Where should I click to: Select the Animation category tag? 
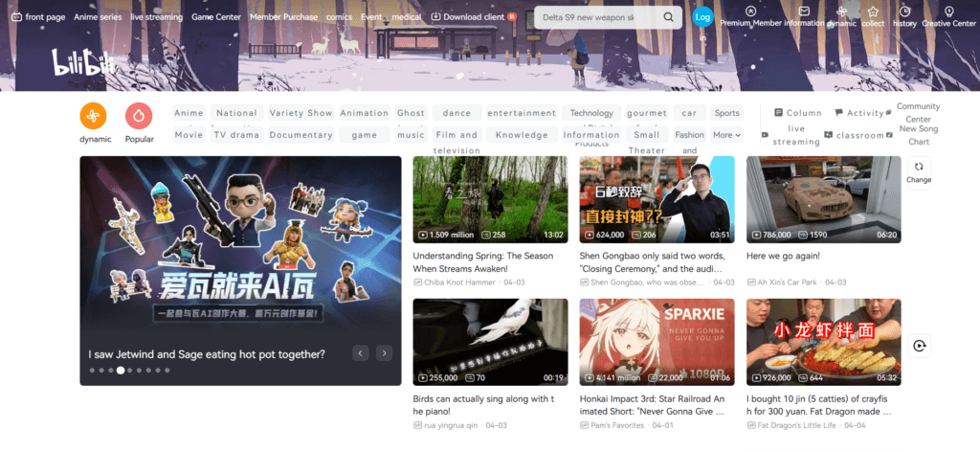coord(365,113)
